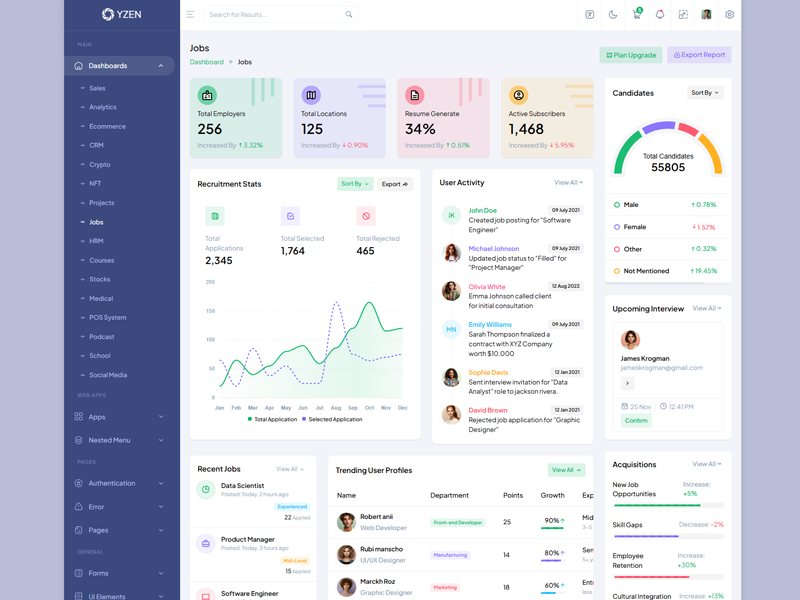Click the Export Report button

point(700,55)
